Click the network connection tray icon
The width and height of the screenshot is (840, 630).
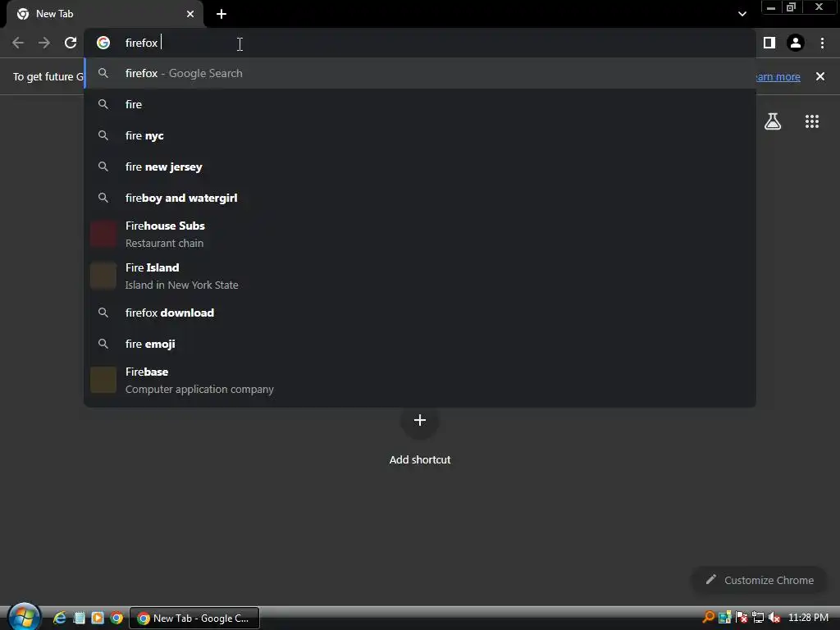757,617
